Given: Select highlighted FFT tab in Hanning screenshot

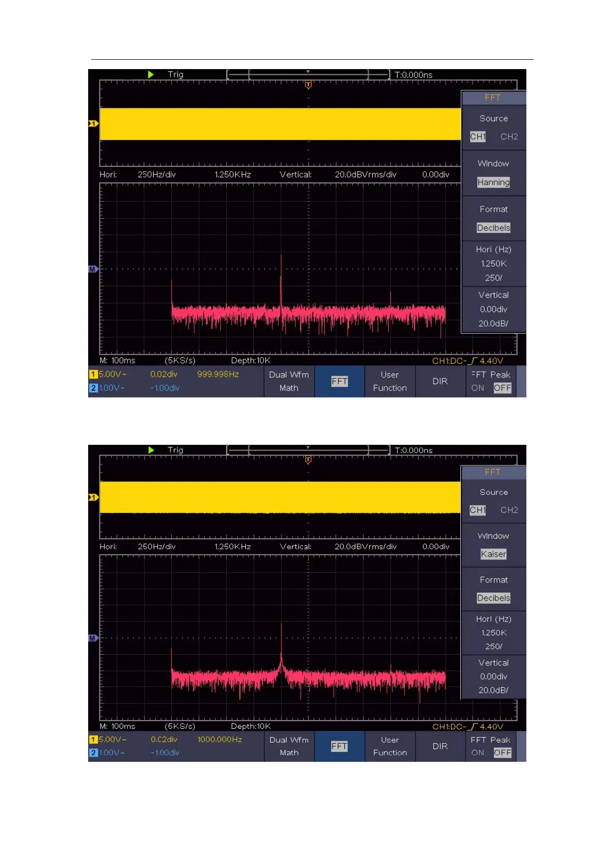Looking at the screenshot, I should click(339, 381).
